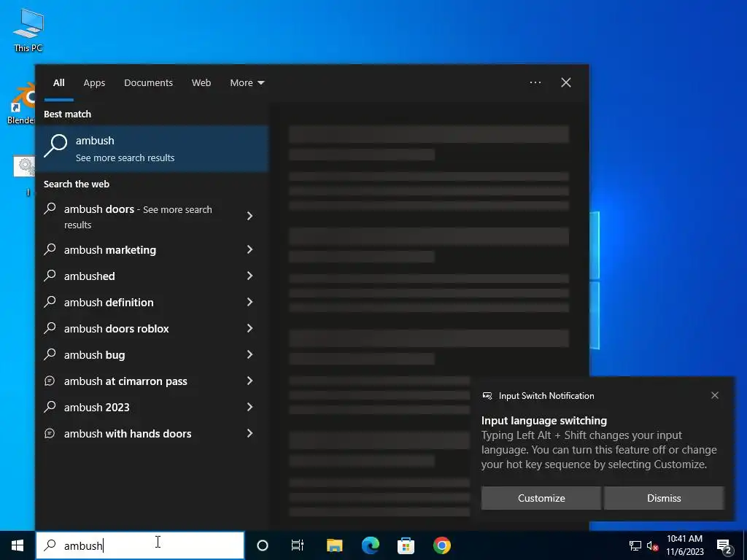Open the search options ellipsis menu

click(535, 82)
